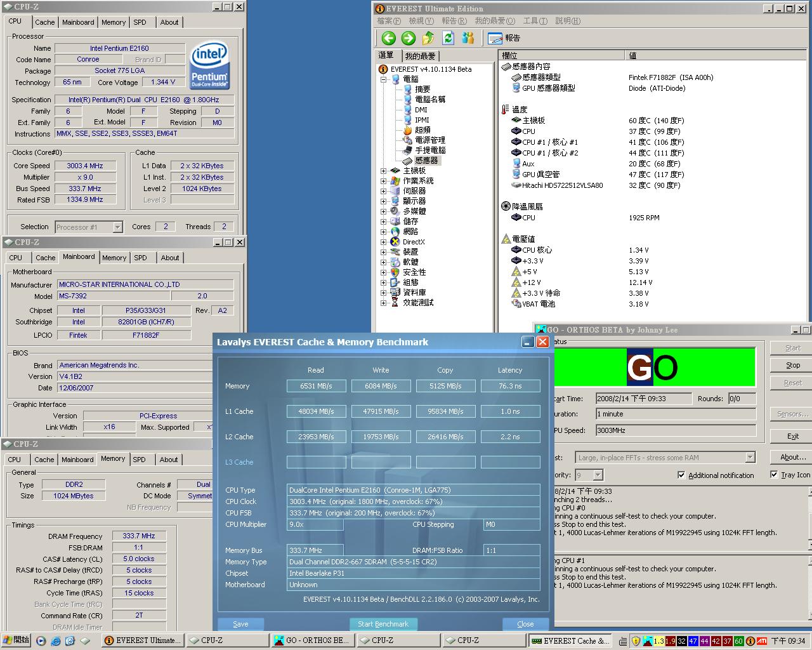812x650 pixels.
Task: Expand the 作業系統 tree node
Action: [x=383, y=181]
